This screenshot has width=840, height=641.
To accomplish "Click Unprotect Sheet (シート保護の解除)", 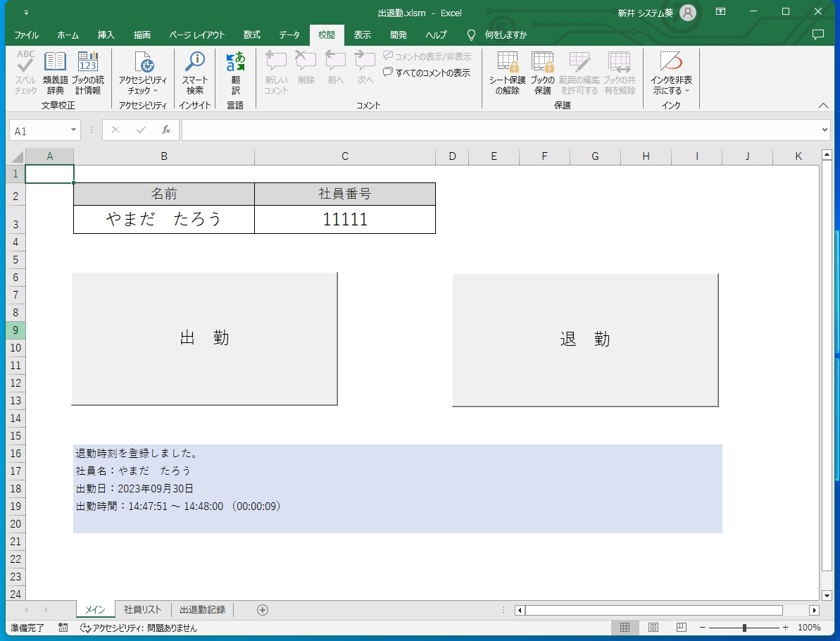I will click(x=507, y=73).
